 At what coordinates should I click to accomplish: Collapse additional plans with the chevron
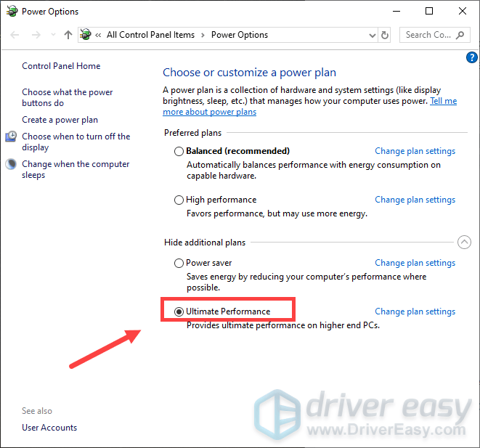coord(464,243)
